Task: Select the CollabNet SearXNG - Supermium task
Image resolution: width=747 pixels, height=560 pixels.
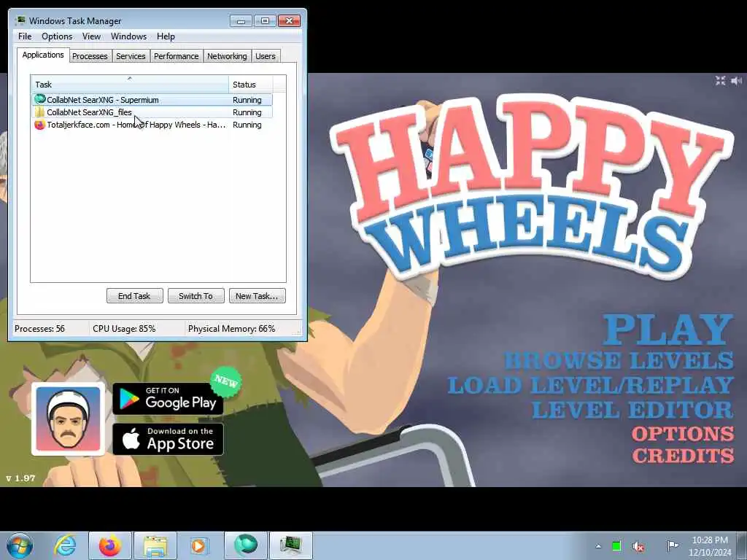Action: tap(152, 99)
